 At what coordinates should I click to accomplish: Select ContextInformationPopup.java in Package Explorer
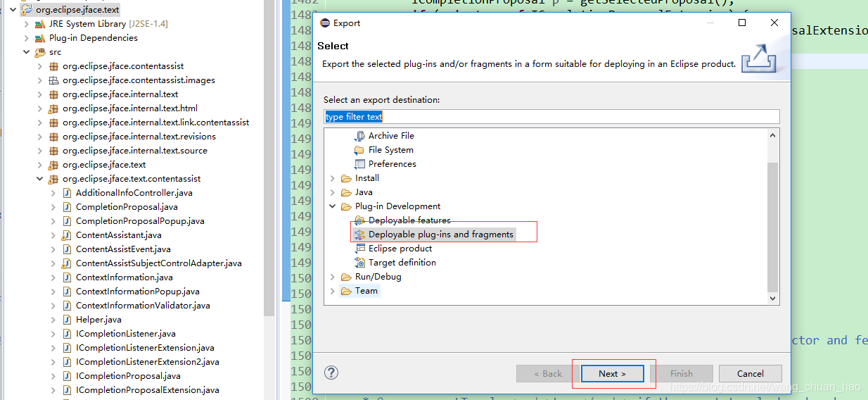click(138, 292)
